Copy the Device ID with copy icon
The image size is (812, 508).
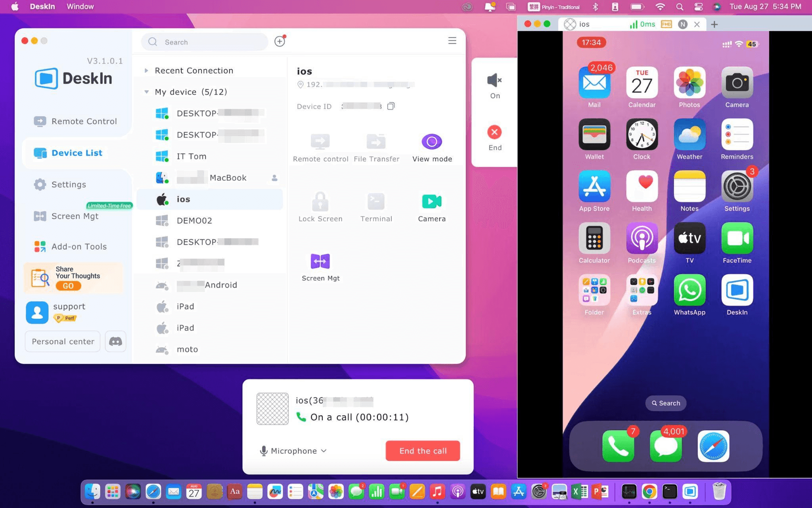391,106
